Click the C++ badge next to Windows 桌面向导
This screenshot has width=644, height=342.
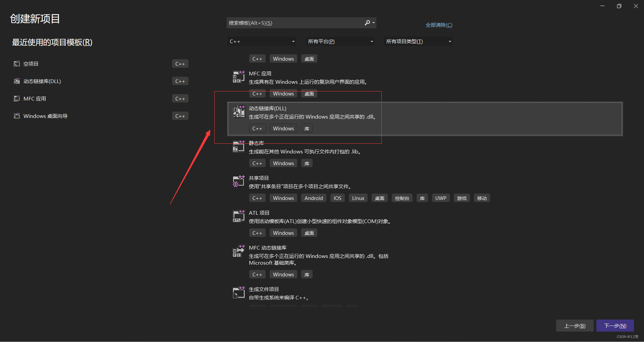point(180,116)
